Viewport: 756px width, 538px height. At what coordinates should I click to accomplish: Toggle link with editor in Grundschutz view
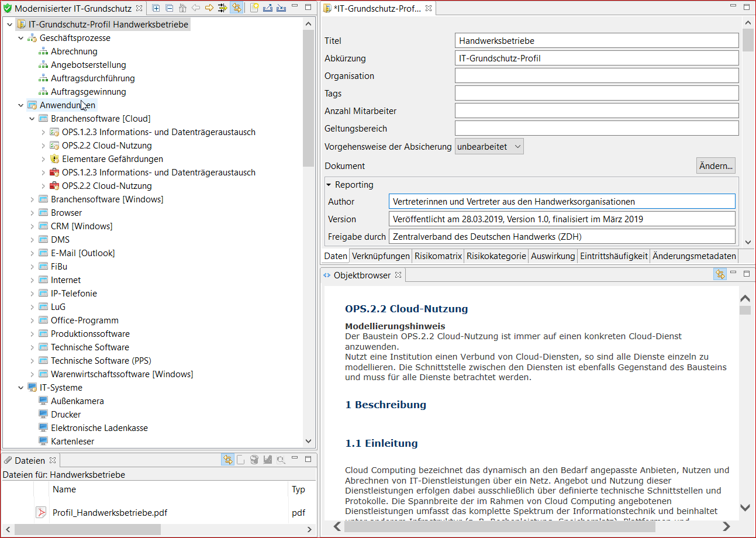tap(237, 8)
